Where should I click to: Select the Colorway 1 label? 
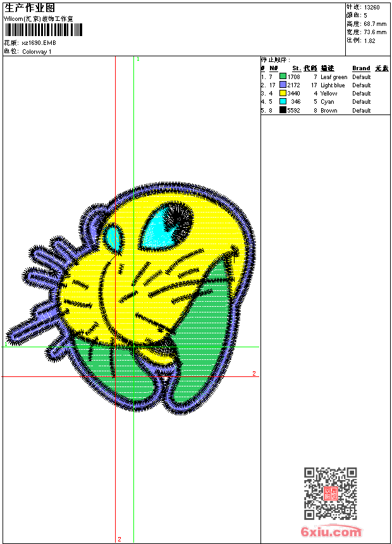coord(37,52)
